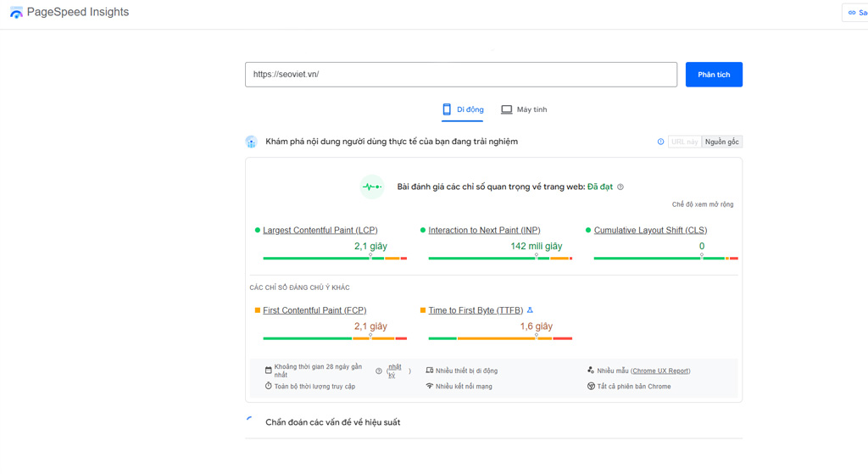Click the experimental flask icon beside TTFB
Viewport: 868px width, 474px height.
tap(530, 310)
